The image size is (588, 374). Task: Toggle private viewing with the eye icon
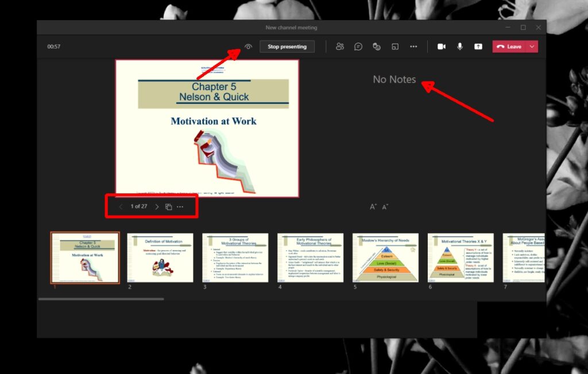point(248,46)
